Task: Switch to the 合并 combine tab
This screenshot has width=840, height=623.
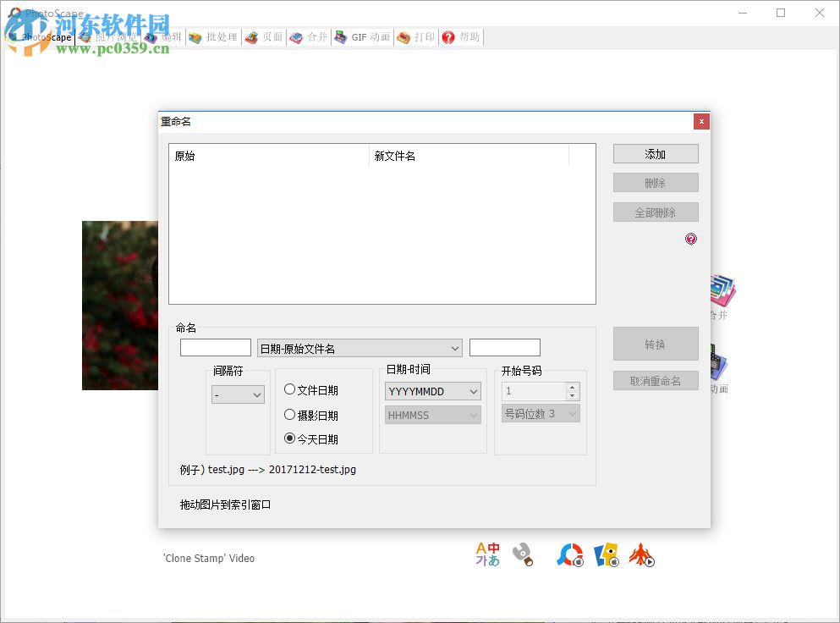Action: (309, 37)
